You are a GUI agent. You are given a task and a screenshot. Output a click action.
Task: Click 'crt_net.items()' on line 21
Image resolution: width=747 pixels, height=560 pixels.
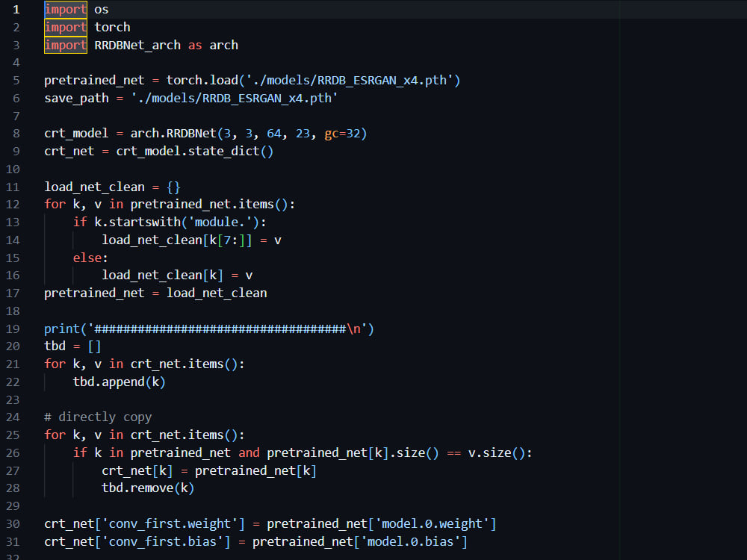[x=184, y=364]
